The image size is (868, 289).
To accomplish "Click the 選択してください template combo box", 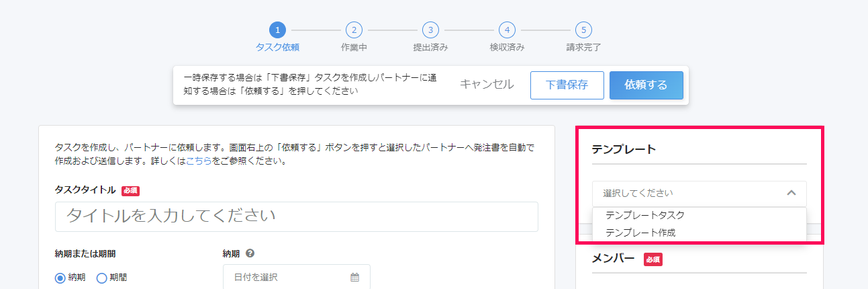I will (x=699, y=193).
